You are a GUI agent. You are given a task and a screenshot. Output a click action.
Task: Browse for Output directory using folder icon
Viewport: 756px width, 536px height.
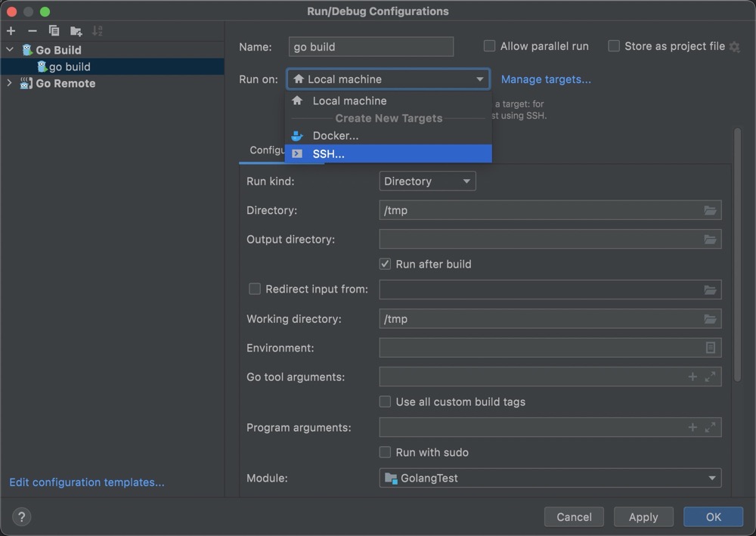[x=710, y=239]
